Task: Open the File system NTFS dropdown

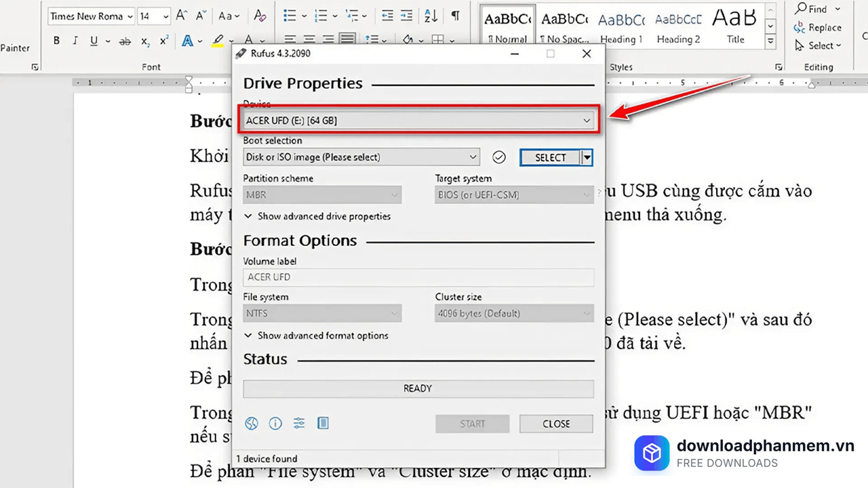Action: click(322, 313)
